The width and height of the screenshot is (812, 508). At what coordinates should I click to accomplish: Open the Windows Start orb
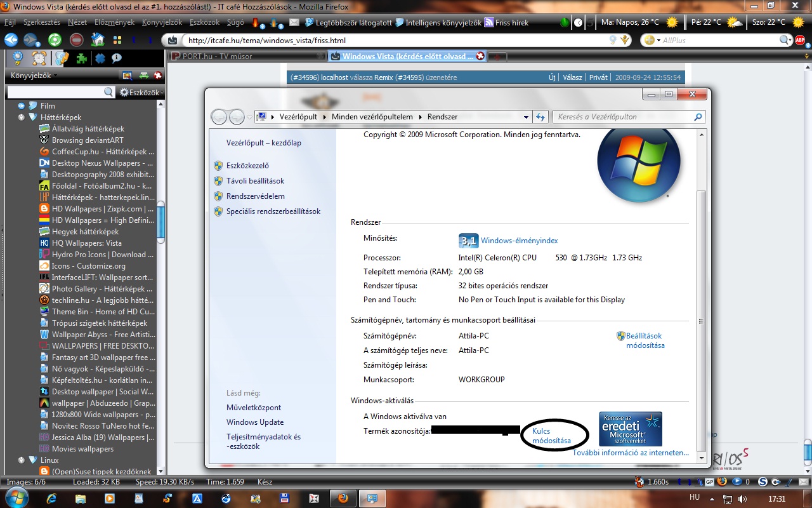coord(17,498)
